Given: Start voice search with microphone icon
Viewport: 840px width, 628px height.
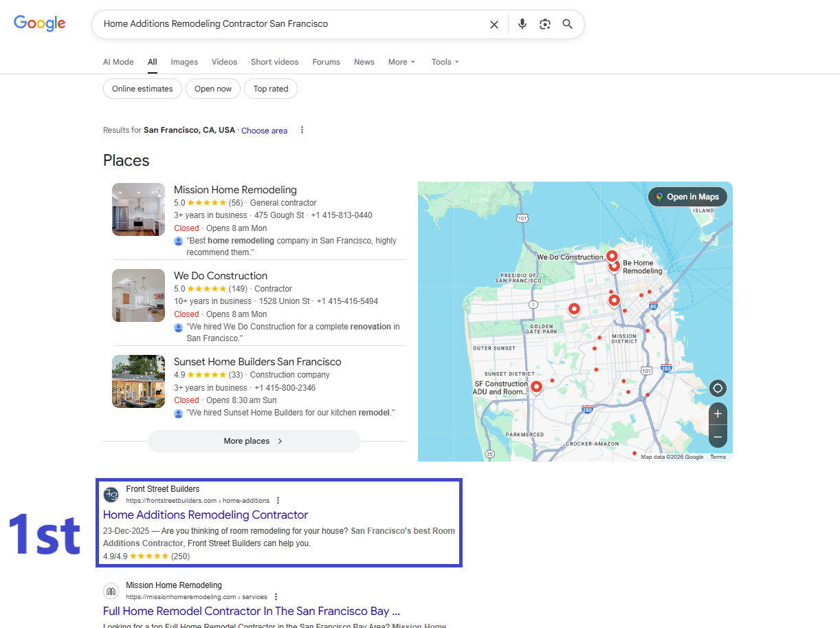Looking at the screenshot, I should coord(522,24).
